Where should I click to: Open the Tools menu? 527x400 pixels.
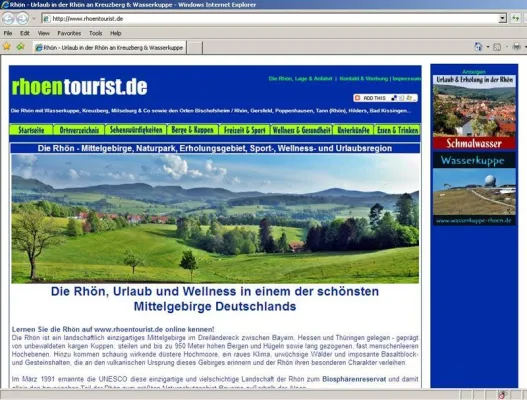[95, 33]
